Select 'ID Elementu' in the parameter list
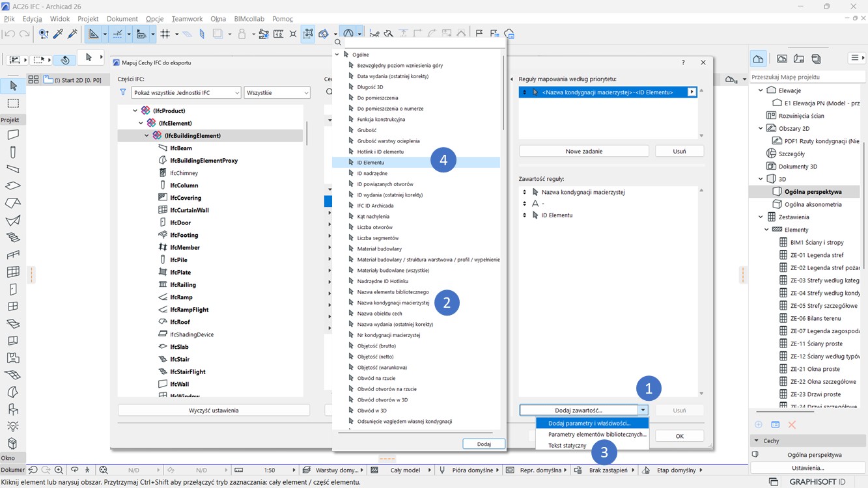 (x=371, y=163)
